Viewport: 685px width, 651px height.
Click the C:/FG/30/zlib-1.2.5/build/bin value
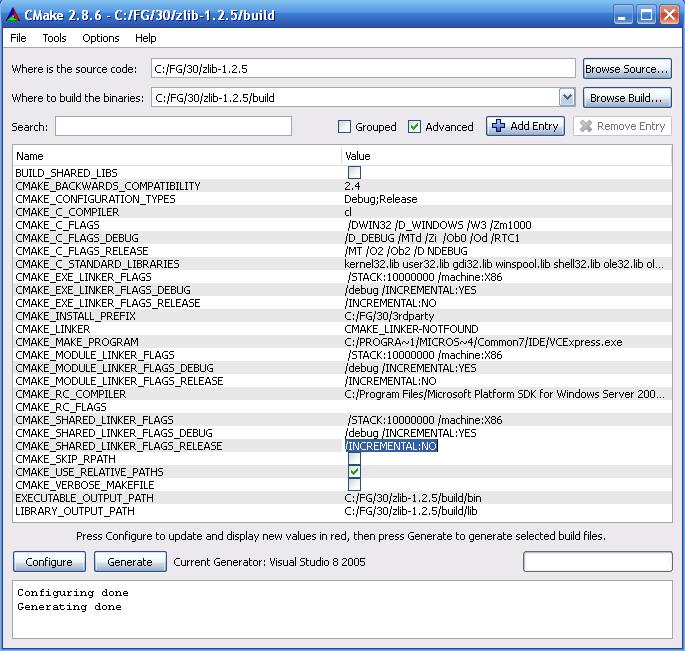[413, 498]
